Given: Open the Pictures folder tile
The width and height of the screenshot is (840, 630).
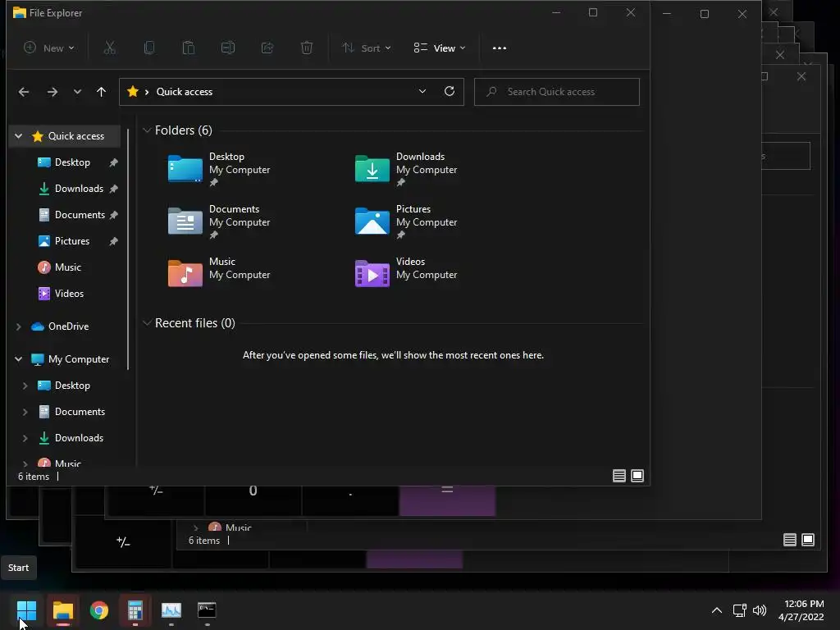Looking at the screenshot, I should (x=407, y=221).
